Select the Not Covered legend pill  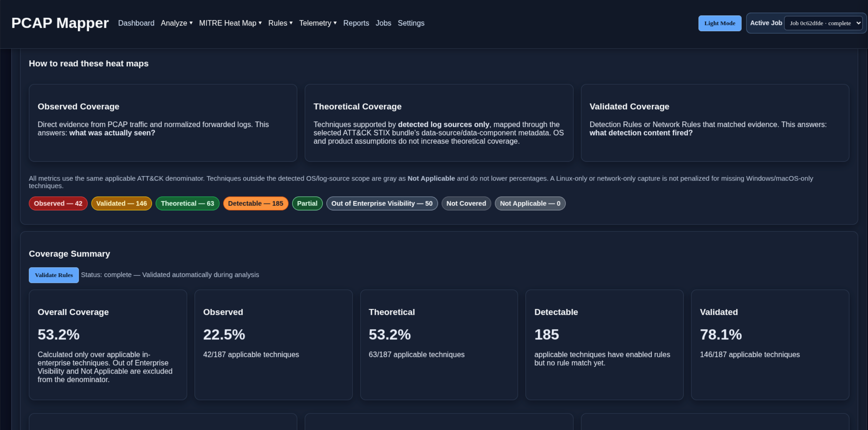coord(466,204)
